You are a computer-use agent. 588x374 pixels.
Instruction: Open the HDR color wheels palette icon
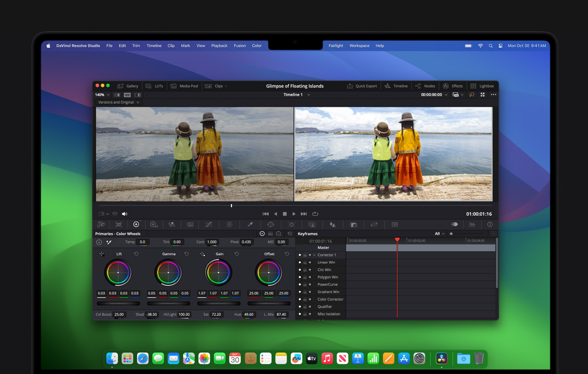tap(154, 225)
